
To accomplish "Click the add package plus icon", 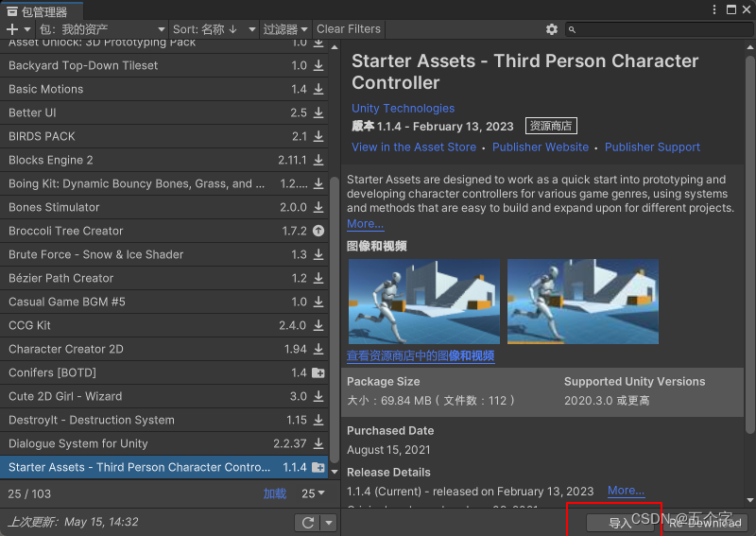I will [x=12, y=29].
